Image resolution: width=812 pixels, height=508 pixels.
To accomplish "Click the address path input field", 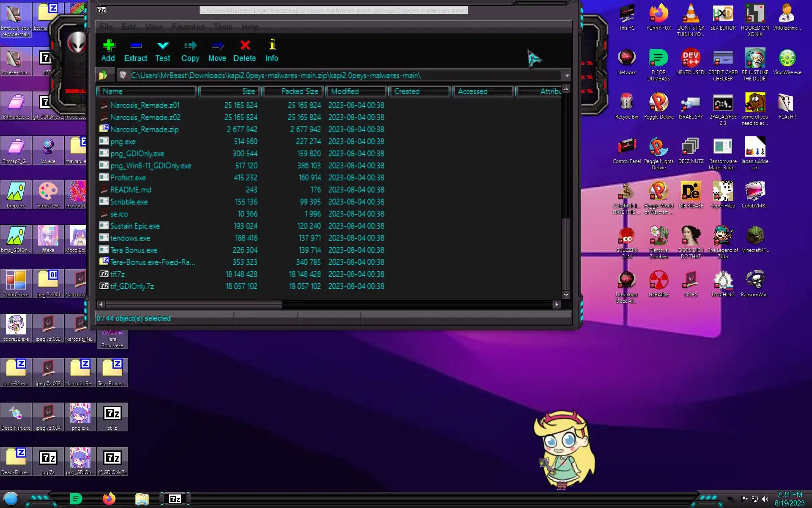I will click(338, 76).
